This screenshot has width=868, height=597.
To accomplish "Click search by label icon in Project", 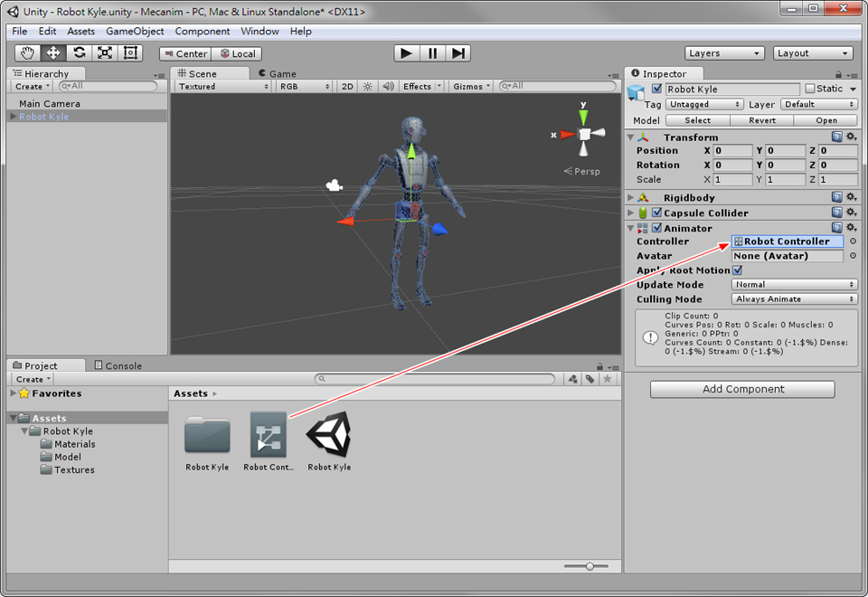I will pos(590,379).
